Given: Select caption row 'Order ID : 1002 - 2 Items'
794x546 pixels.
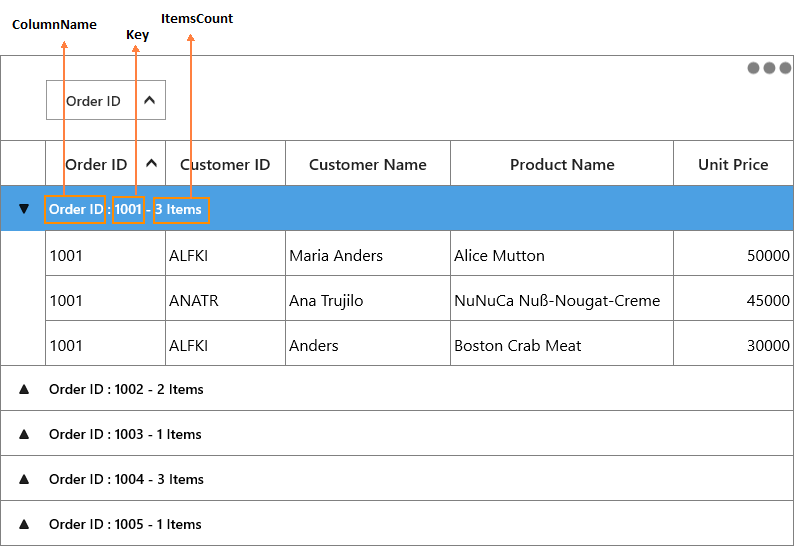Looking at the screenshot, I should point(397,388).
